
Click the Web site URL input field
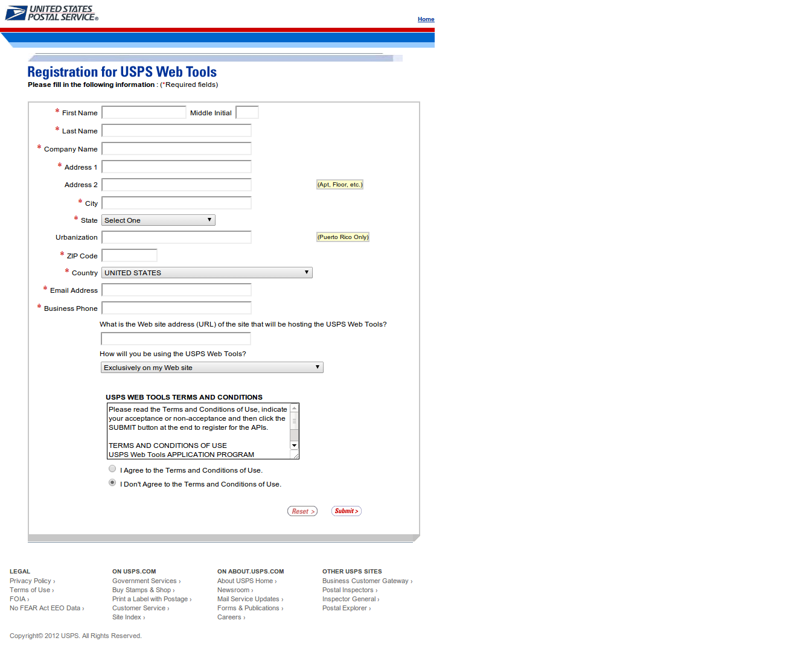click(x=176, y=339)
